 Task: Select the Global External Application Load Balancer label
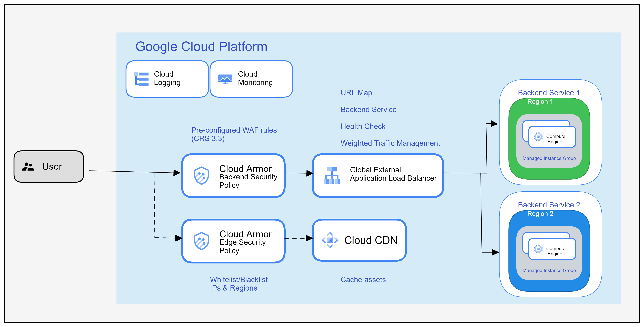pyautogui.click(x=393, y=174)
